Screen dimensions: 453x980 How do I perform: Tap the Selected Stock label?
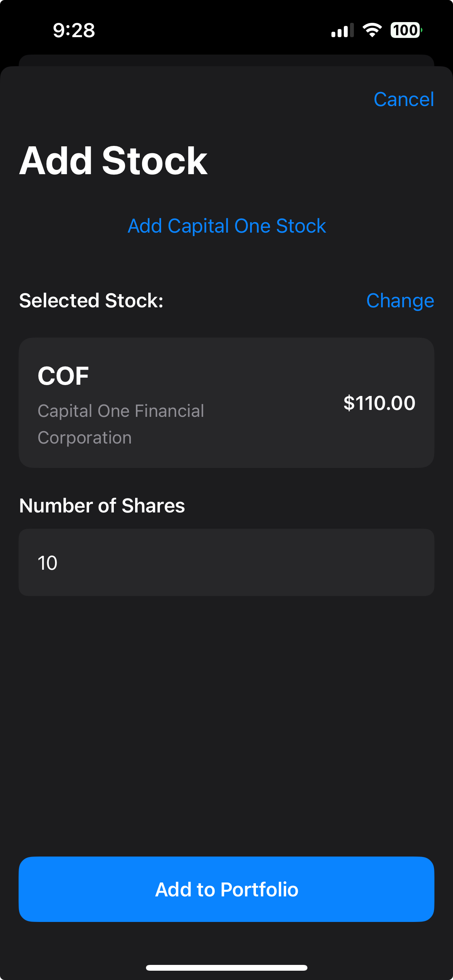click(x=91, y=301)
